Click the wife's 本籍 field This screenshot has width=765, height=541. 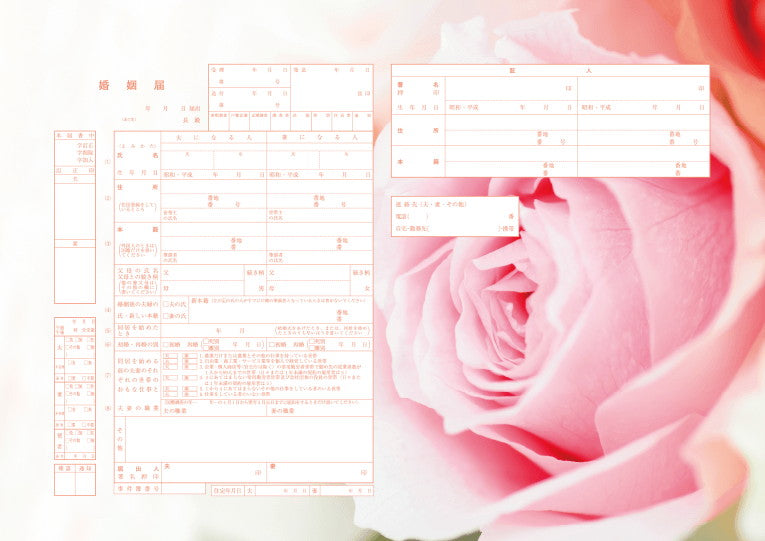319,230
